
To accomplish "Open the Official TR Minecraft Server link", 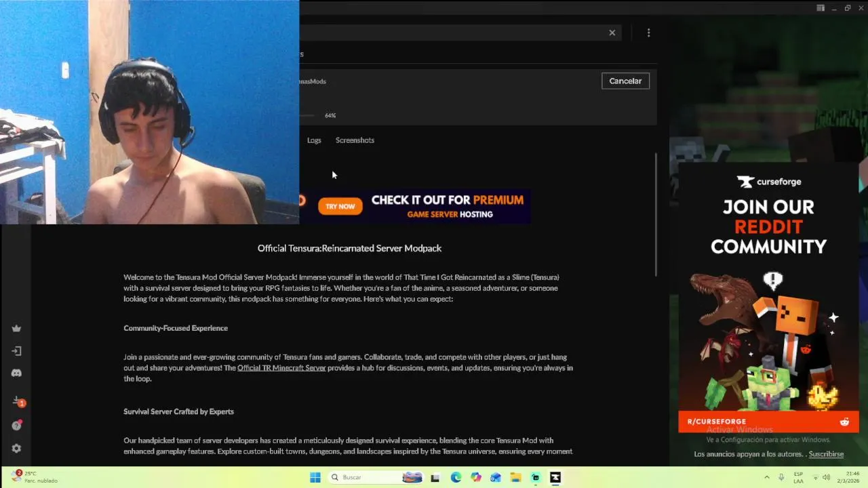I will click(281, 368).
